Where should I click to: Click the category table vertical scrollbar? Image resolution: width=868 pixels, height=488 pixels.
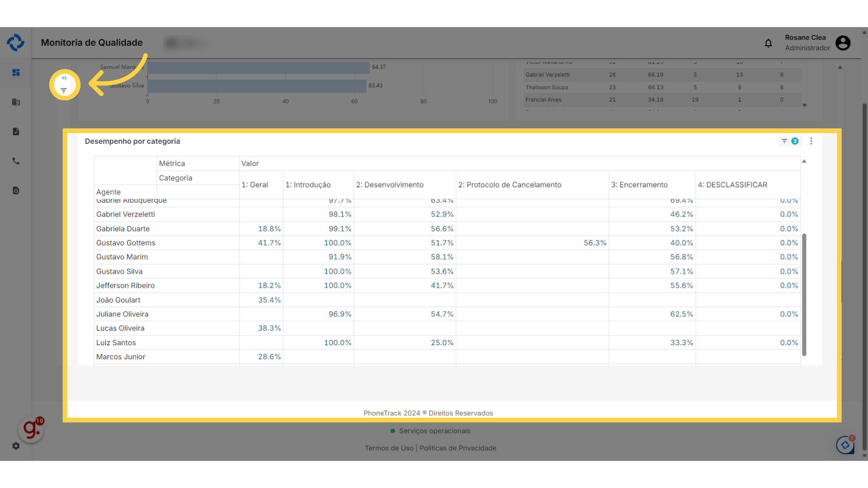point(804,295)
